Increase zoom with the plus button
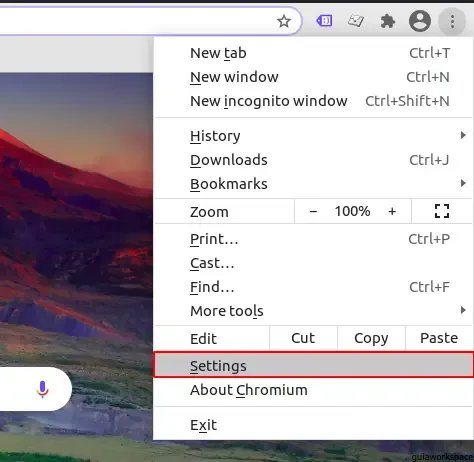The width and height of the screenshot is (474, 462). pyautogui.click(x=392, y=211)
